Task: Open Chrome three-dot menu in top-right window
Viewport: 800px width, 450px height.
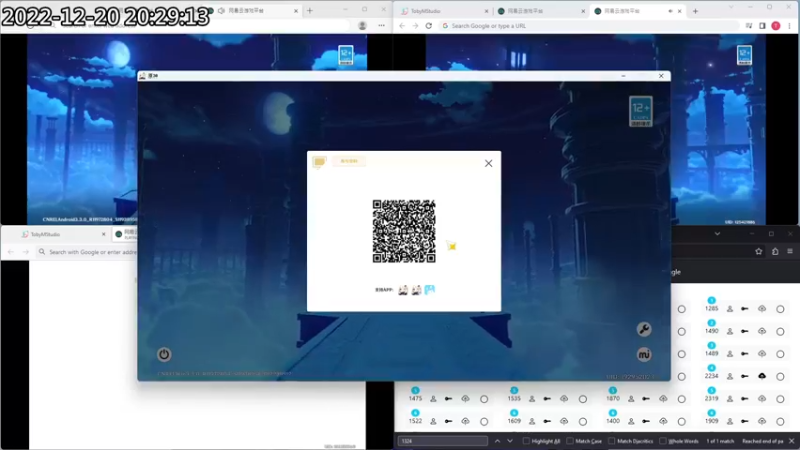Action: [x=789, y=26]
